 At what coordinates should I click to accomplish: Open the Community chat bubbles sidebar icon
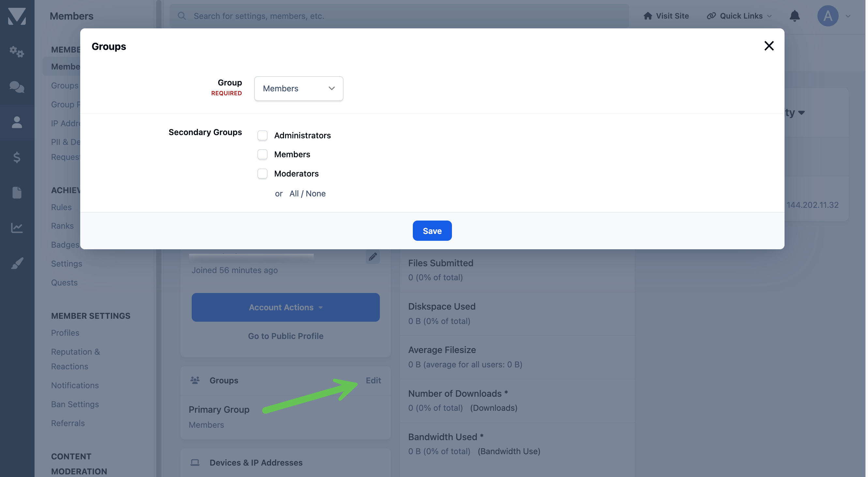point(17,87)
